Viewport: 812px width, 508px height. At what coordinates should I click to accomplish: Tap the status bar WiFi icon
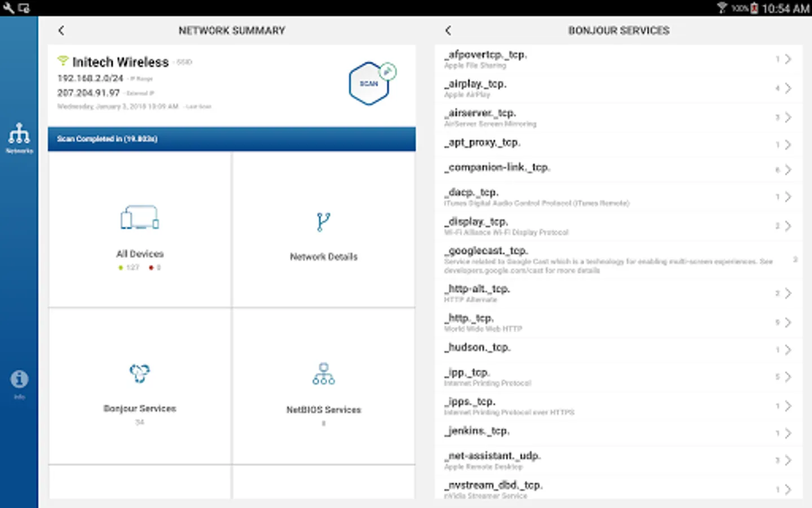coord(722,8)
